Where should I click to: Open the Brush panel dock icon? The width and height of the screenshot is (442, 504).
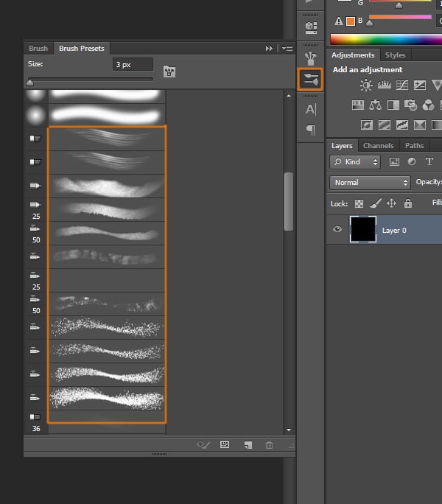point(310,58)
